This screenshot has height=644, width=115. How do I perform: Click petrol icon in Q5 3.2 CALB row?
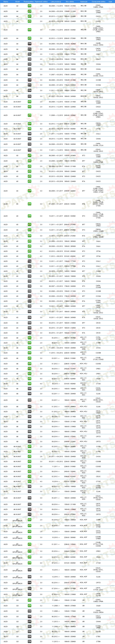(x=30, y=606)
